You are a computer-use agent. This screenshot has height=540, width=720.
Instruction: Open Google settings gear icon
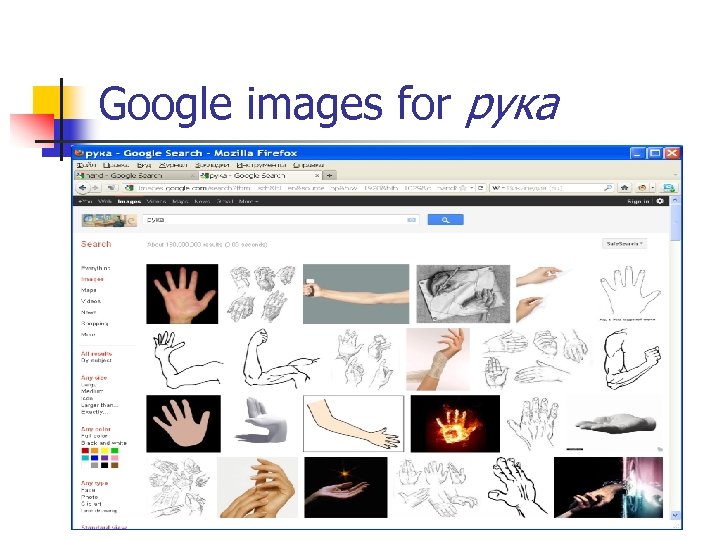[x=660, y=201]
